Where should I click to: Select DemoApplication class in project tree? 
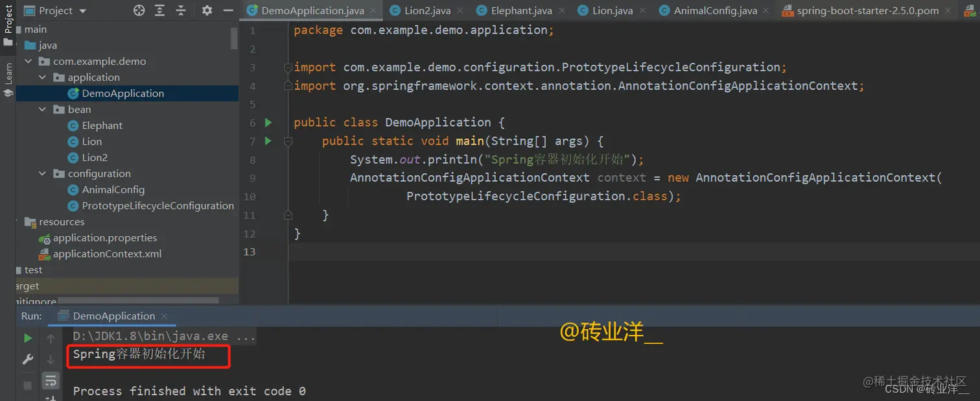click(x=122, y=93)
